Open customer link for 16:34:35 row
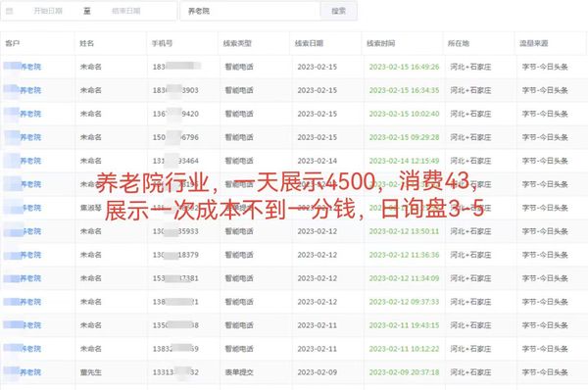The image size is (588, 390). (23, 90)
